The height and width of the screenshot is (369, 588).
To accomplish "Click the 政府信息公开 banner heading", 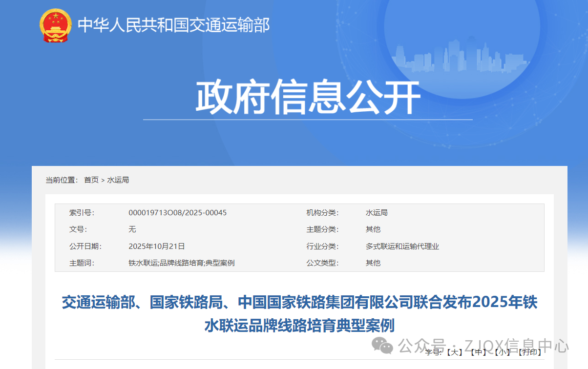I will [x=308, y=98].
